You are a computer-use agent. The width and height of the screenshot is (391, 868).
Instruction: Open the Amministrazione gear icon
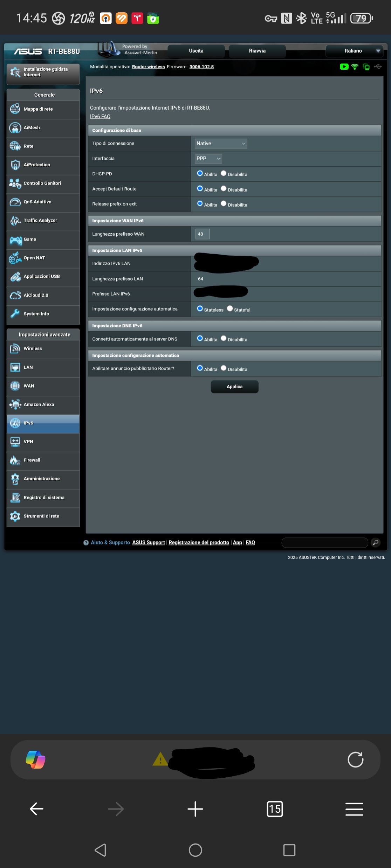(x=15, y=479)
